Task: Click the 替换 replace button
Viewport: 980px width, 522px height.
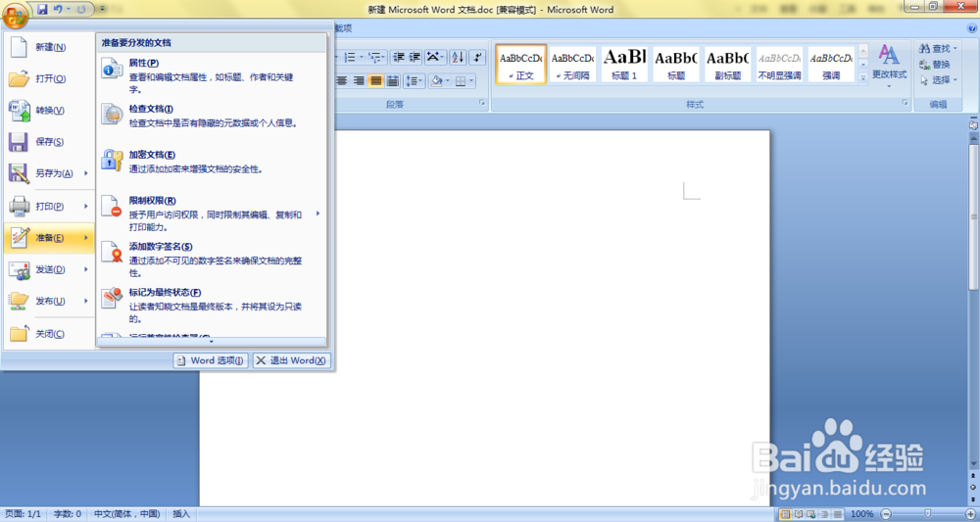Action: click(935, 65)
